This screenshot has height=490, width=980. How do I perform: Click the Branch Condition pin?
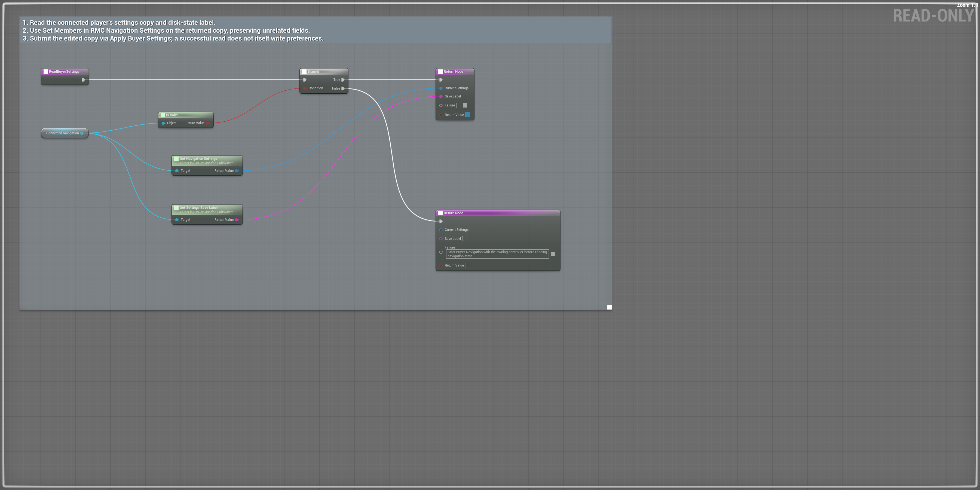click(305, 88)
